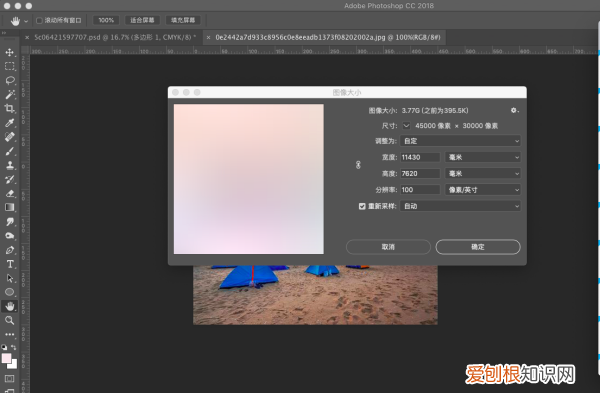The width and height of the screenshot is (600, 393).
Task: Select the Smudge tool
Action: (10, 222)
